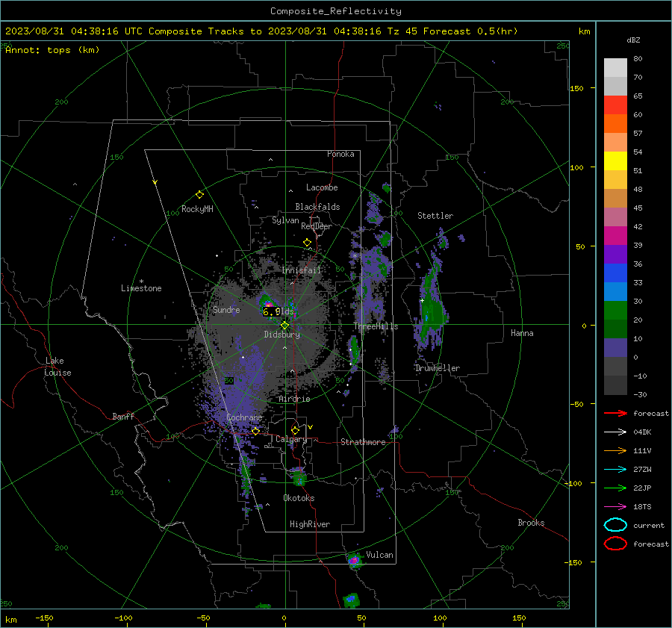
Task: Click the 'ThreeHills' city label
Action: pos(376,326)
